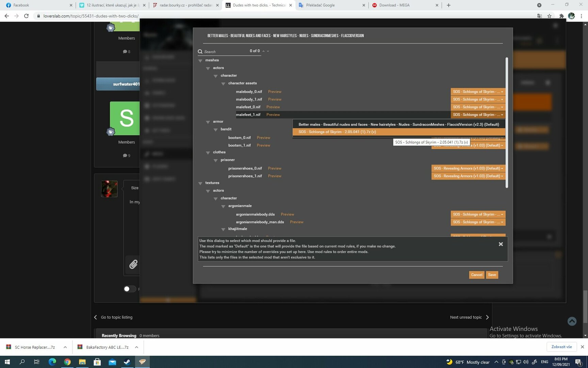Open Mail app from taskbar
The height and width of the screenshot is (368, 588).
click(x=112, y=362)
